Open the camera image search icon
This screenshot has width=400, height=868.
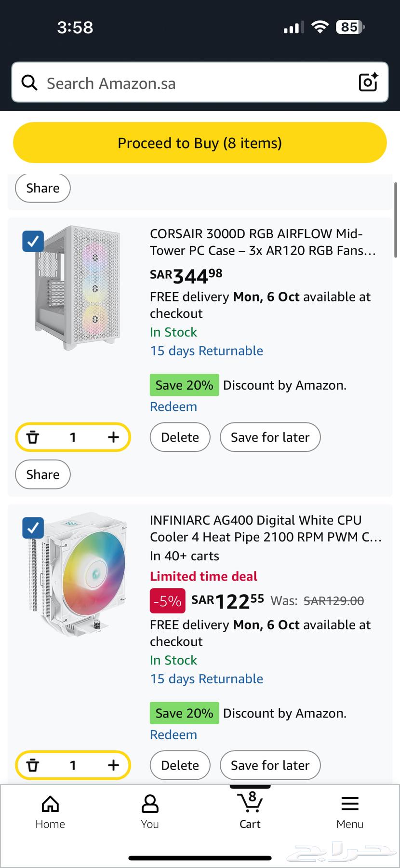click(x=368, y=82)
